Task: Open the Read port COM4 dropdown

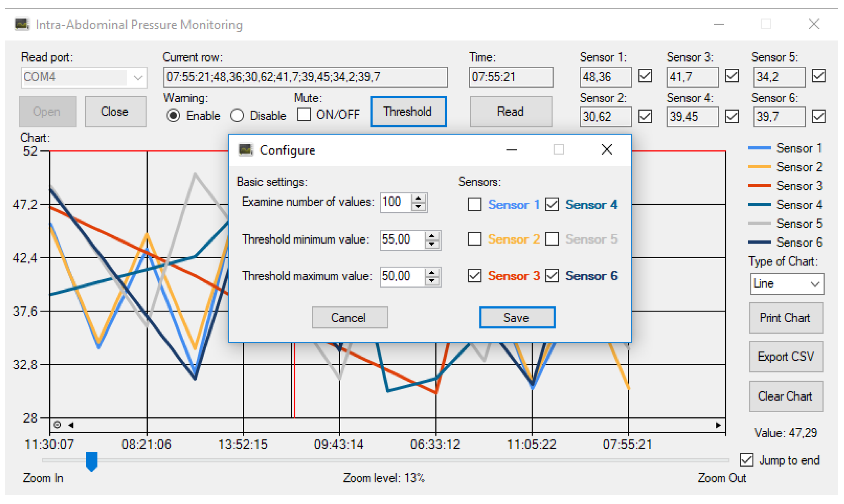Action: pos(138,78)
